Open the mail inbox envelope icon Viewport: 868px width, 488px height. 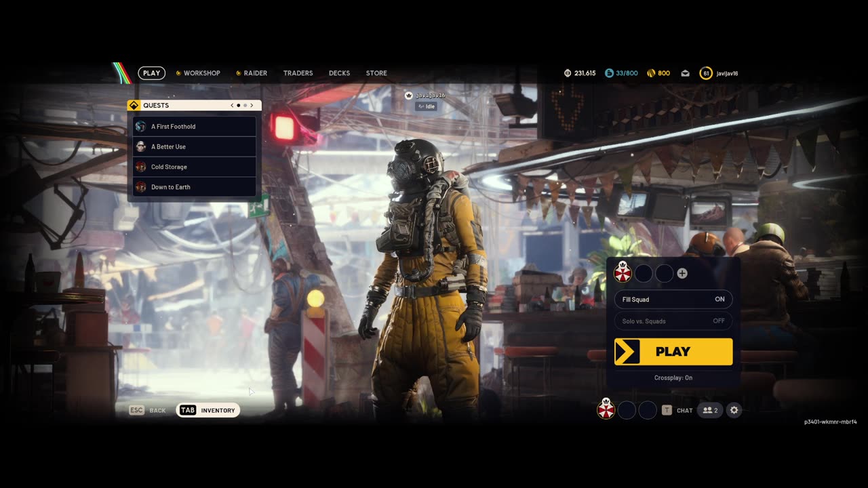(685, 73)
